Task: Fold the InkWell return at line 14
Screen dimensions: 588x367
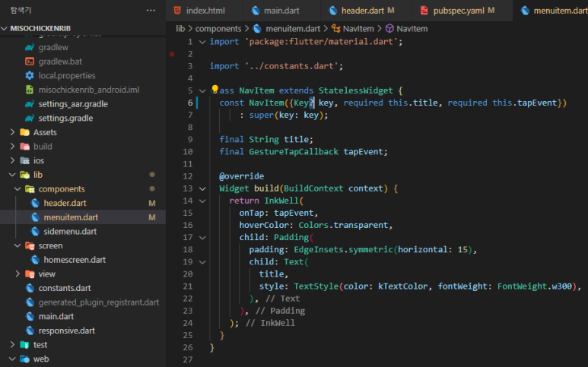Action: pyautogui.click(x=202, y=201)
